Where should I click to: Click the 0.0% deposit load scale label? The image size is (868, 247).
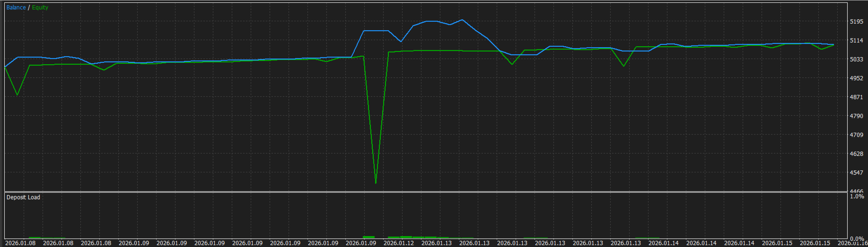[x=857, y=239]
